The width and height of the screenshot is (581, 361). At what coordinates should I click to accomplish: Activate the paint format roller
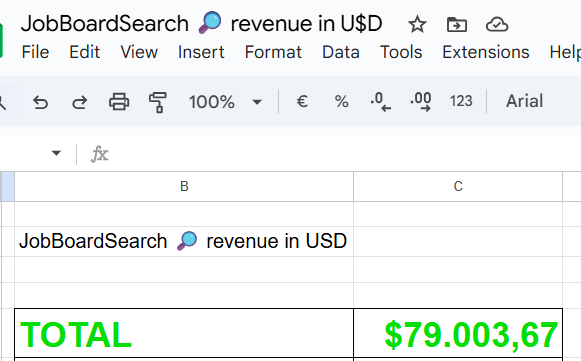(x=157, y=102)
